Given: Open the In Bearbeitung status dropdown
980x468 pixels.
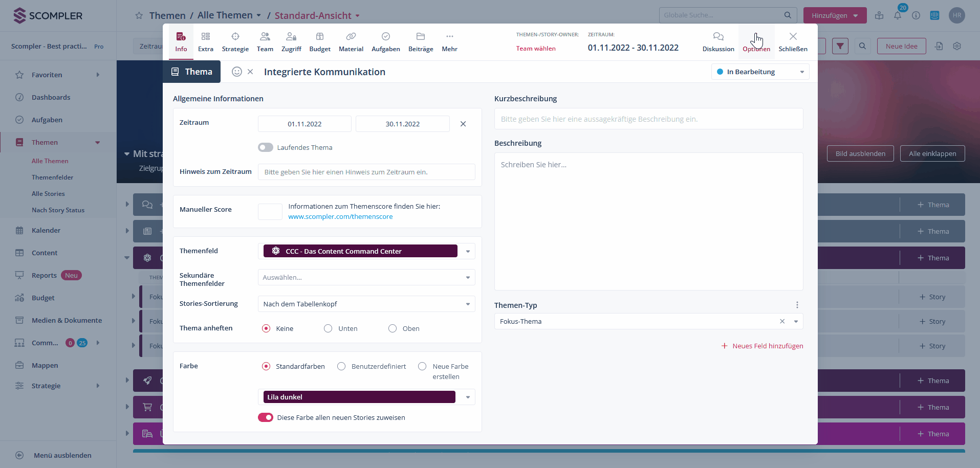Looking at the screenshot, I should pyautogui.click(x=760, y=72).
